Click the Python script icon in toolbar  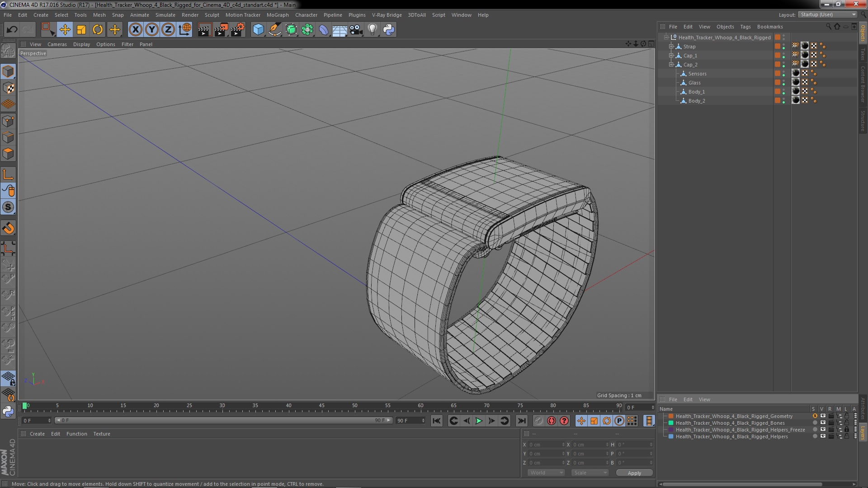389,30
